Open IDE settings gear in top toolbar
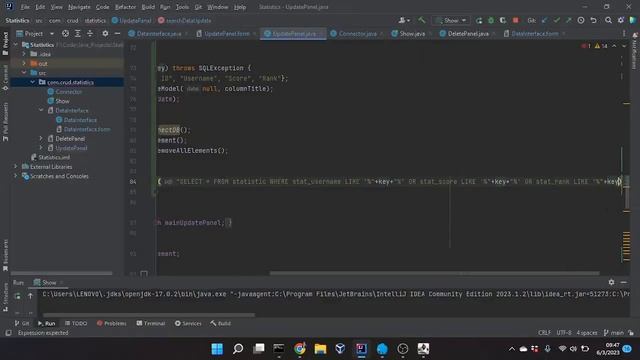Screen dimensions: 640x360 coord(621,20)
